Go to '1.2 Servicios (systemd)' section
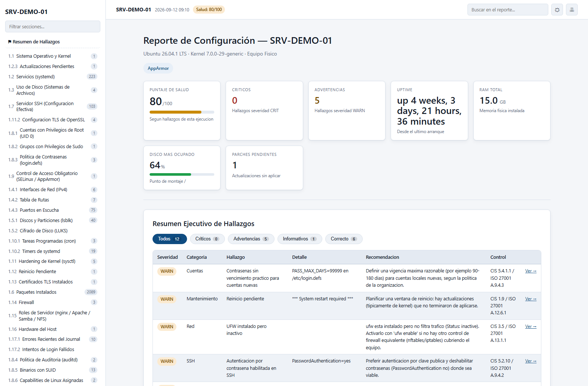Image resolution: width=588 pixels, height=386 pixels. point(53,77)
